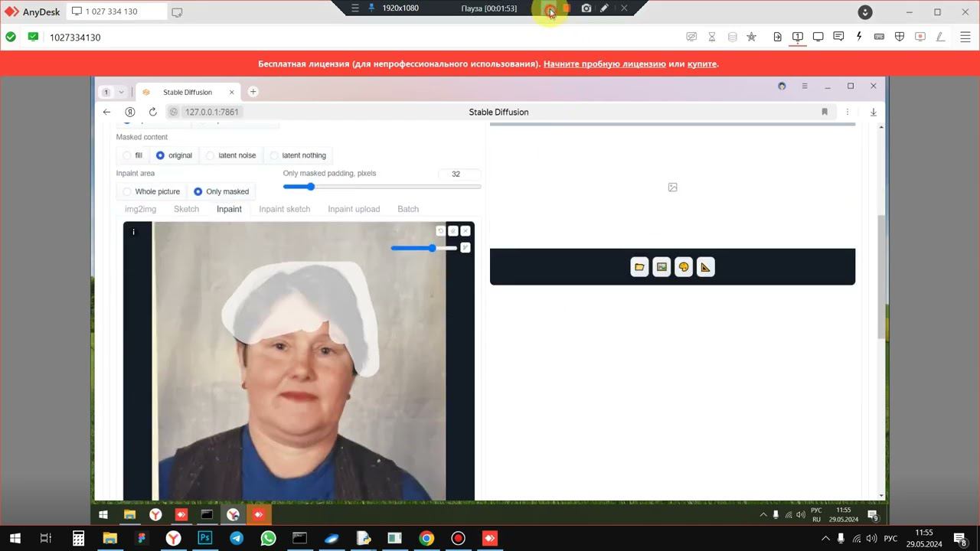Open WhatsApp from the Windows taskbar
Screen dimensions: 980x551
point(268,538)
